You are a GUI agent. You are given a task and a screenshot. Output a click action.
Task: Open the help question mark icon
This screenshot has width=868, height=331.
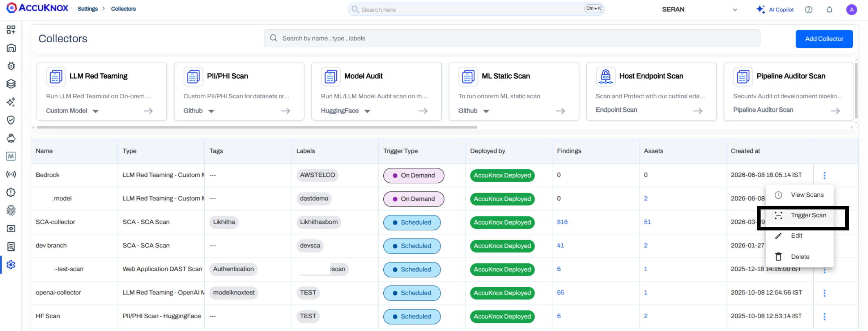click(809, 10)
